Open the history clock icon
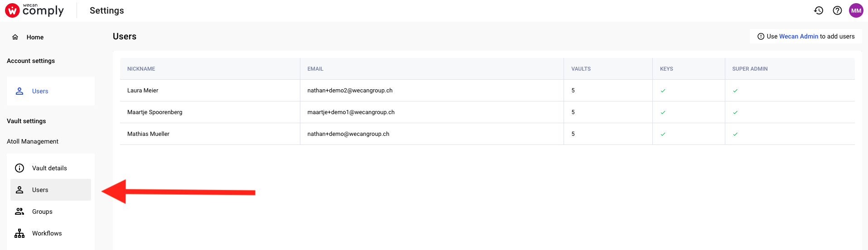The height and width of the screenshot is (250, 868). [818, 10]
